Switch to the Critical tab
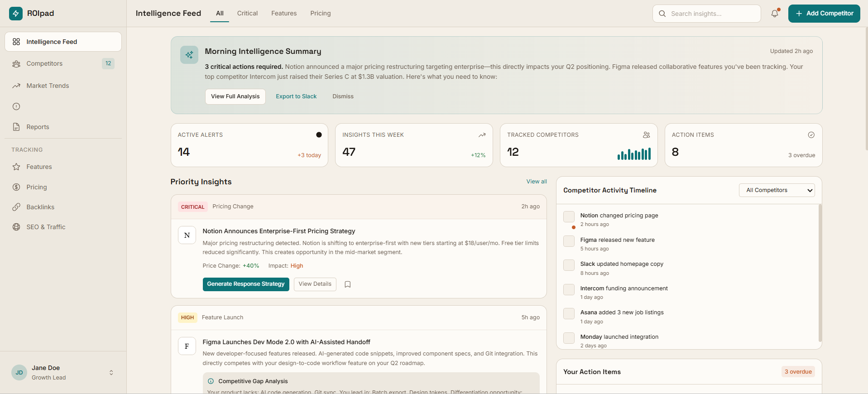Screen dimensions: 868x394 tap(247, 14)
